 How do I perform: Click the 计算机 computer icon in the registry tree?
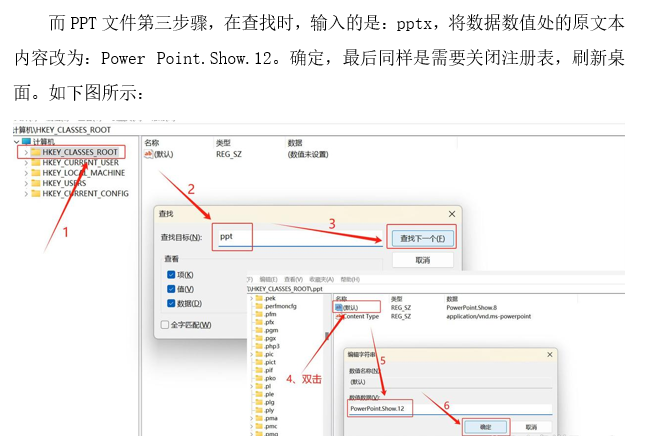(26, 142)
